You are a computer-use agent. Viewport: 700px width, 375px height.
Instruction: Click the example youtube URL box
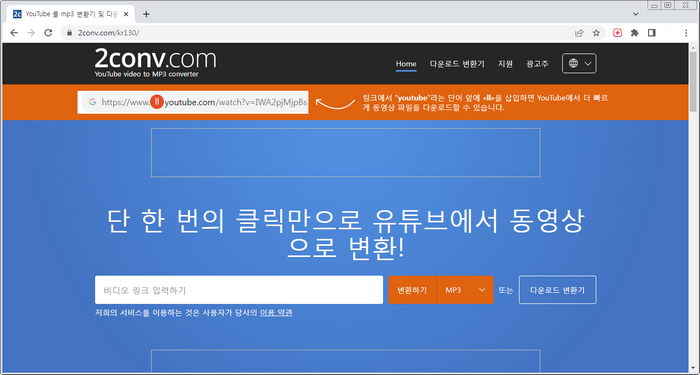click(193, 102)
